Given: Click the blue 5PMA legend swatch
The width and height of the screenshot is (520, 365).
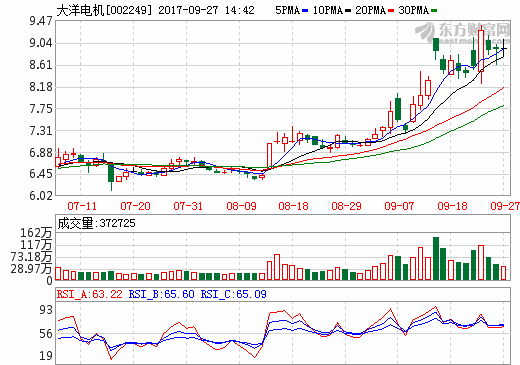Looking at the screenshot, I should 305,11.
